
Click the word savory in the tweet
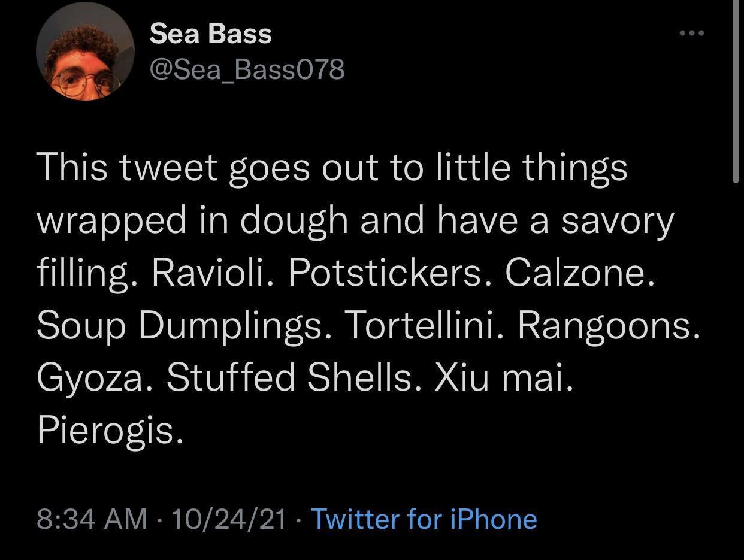(617, 222)
